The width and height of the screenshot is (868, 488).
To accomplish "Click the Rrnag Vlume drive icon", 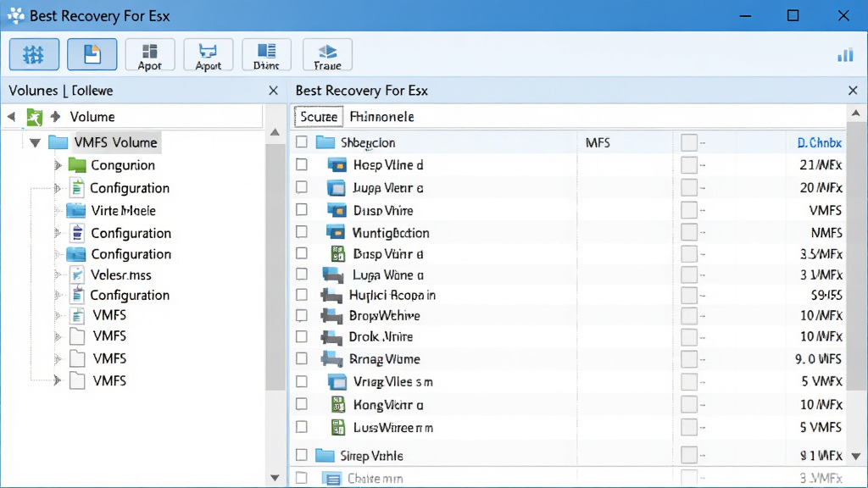I will [331, 359].
